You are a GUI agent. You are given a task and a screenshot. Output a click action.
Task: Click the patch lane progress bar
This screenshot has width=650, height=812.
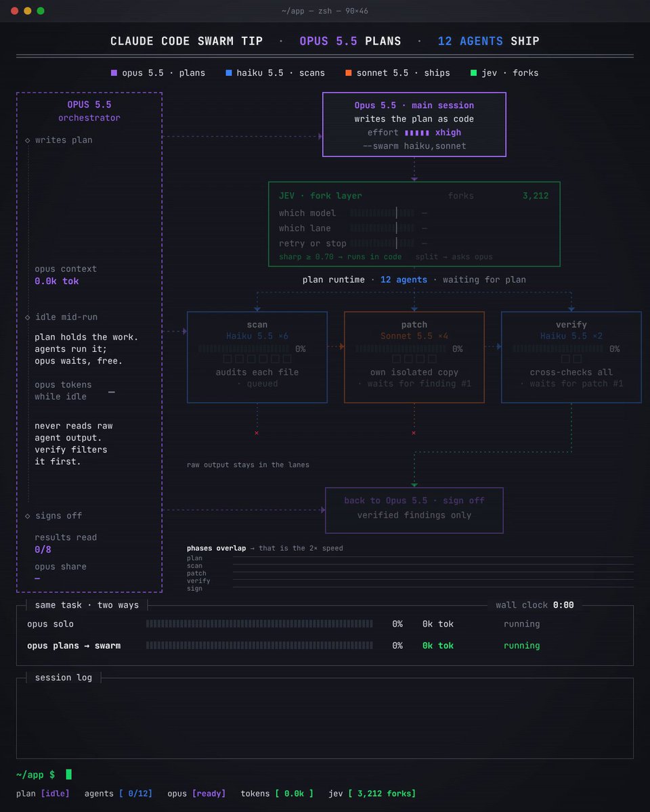(402, 349)
